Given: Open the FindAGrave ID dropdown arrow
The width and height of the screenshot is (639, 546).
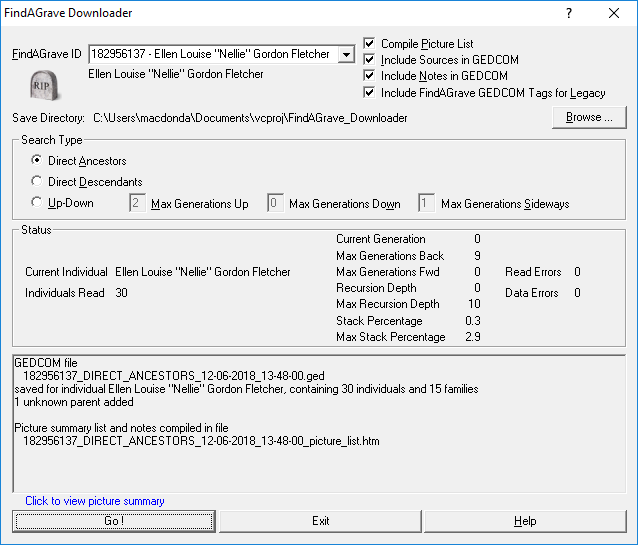Looking at the screenshot, I should click(x=346, y=54).
